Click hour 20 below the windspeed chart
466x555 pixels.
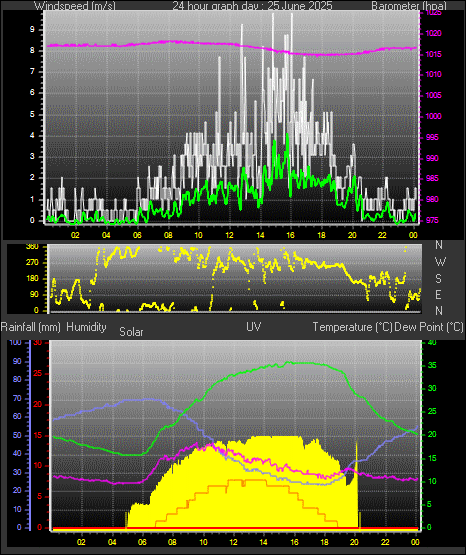pos(352,235)
